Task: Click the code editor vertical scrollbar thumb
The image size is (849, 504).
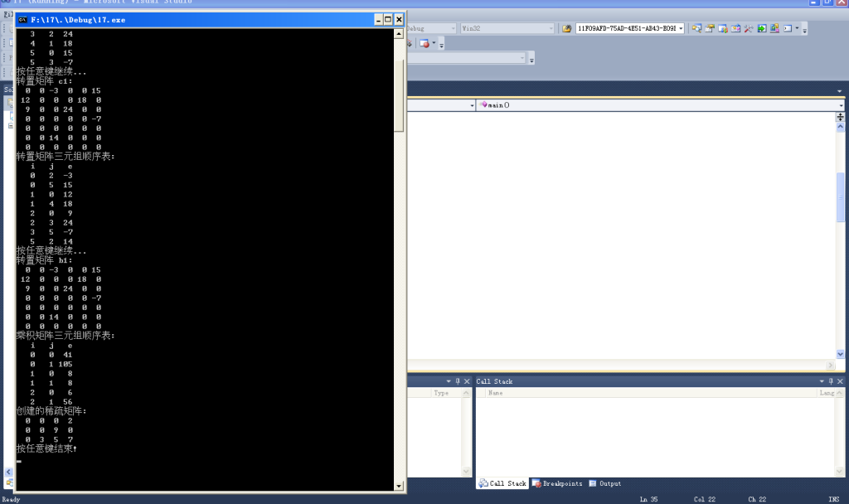Action: tap(841, 197)
